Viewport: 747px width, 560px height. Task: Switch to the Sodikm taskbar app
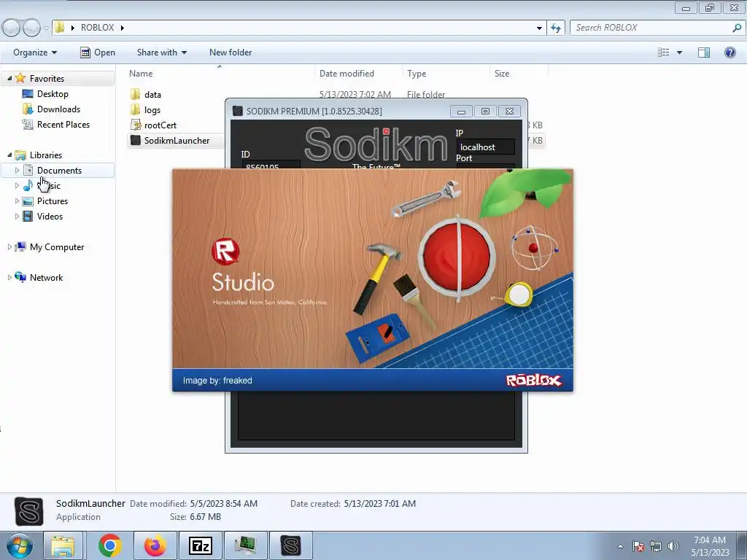[x=290, y=545]
